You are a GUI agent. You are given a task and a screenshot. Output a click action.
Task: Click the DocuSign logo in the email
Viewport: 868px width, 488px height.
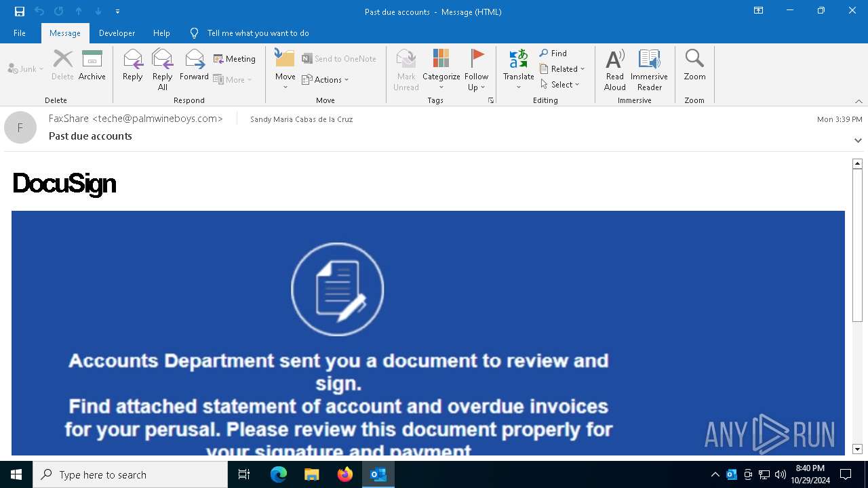[64, 184]
